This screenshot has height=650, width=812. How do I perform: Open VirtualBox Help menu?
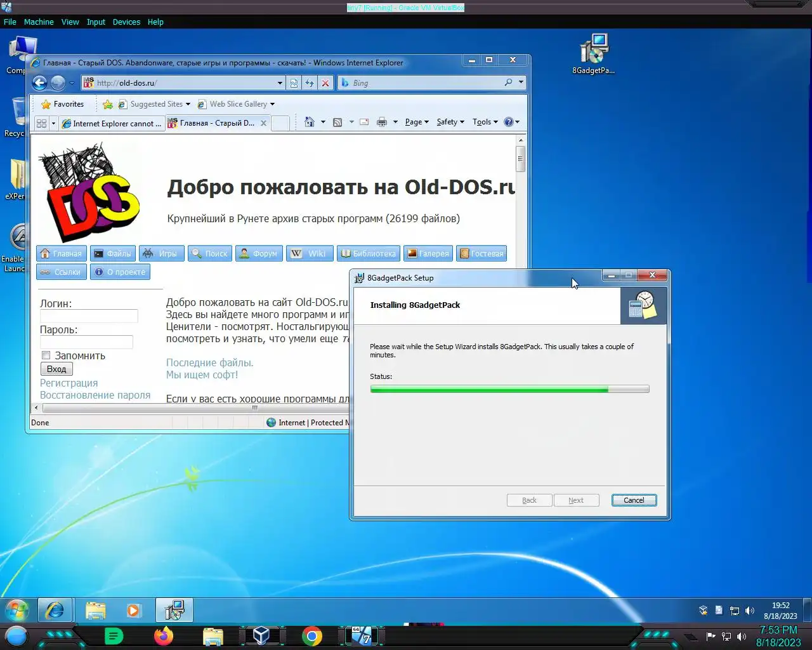coord(155,22)
